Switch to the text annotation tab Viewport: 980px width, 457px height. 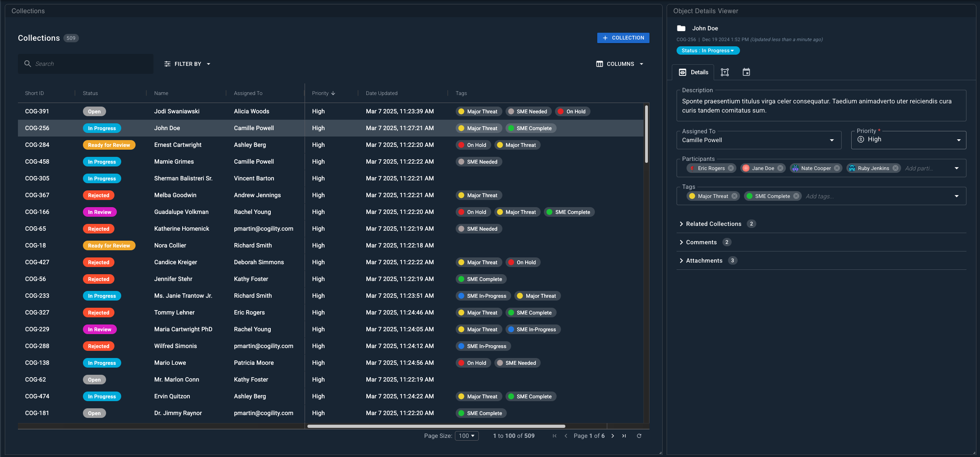pos(725,72)
